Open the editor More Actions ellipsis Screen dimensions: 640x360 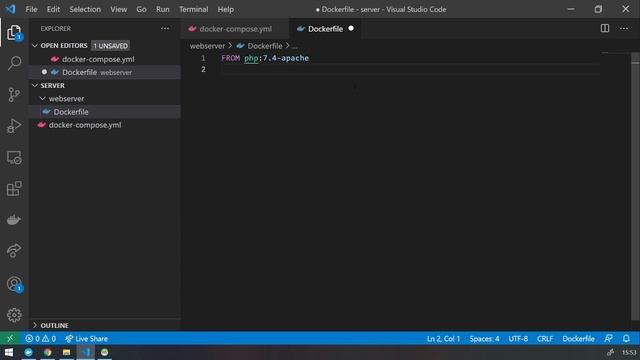click(x=624, y=28)
